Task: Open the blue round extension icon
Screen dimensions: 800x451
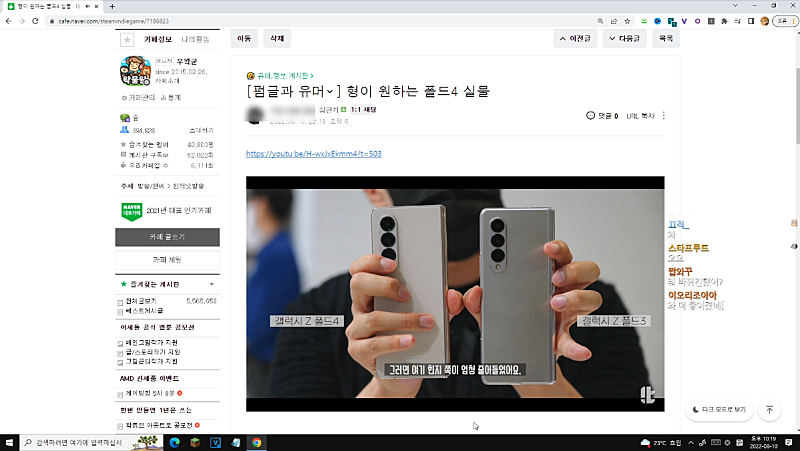Action: click(x=658, y=21)
